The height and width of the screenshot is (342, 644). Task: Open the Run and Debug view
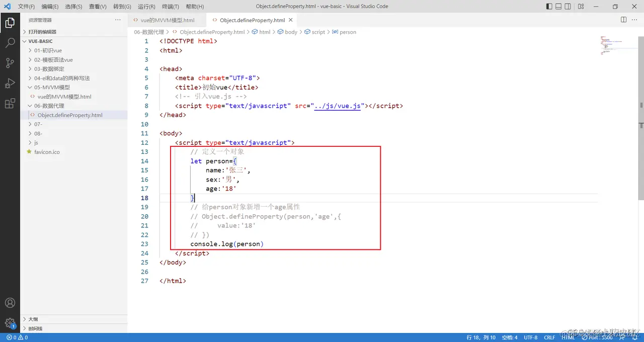10,83
